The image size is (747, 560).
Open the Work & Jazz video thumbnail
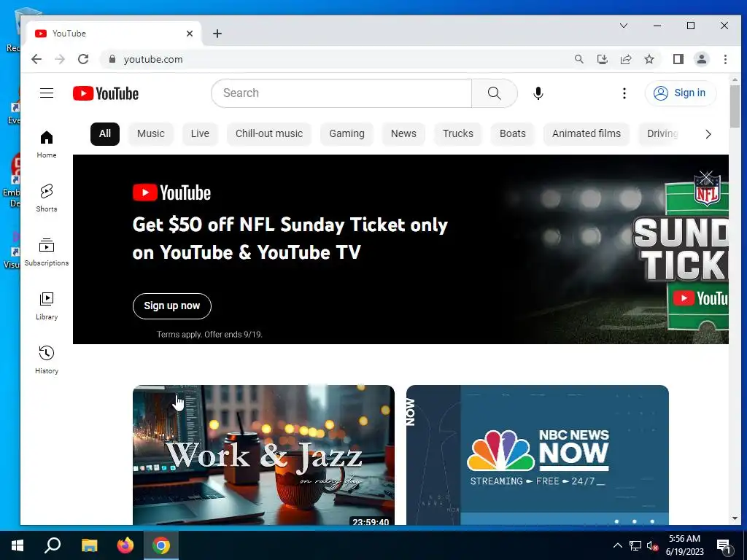263,455
